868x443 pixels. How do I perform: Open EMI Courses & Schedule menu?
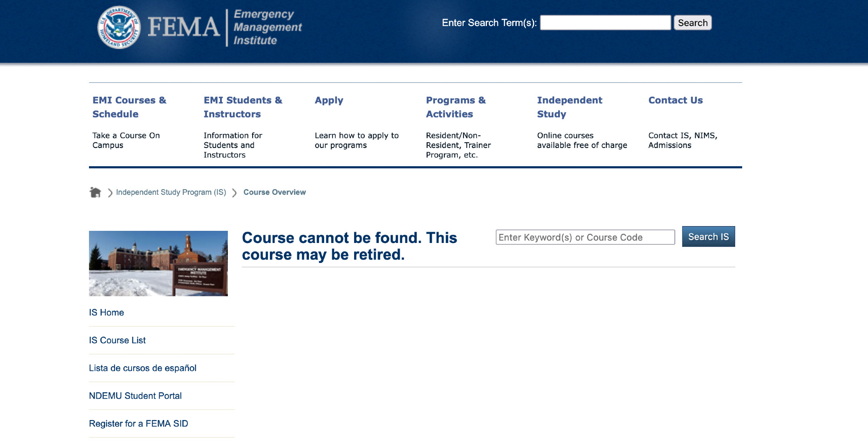tap(129, 107)
